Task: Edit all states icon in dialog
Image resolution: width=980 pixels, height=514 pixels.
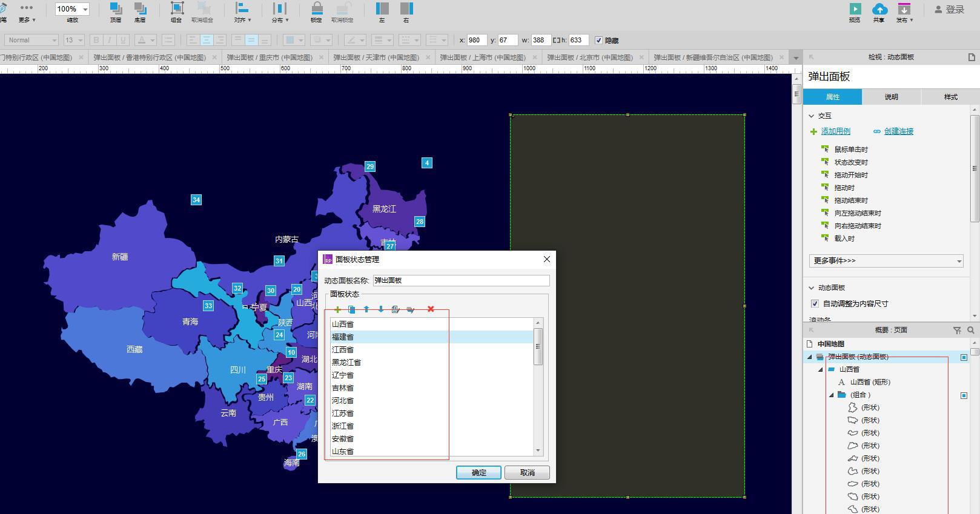Action: click(x=410, y=309)
